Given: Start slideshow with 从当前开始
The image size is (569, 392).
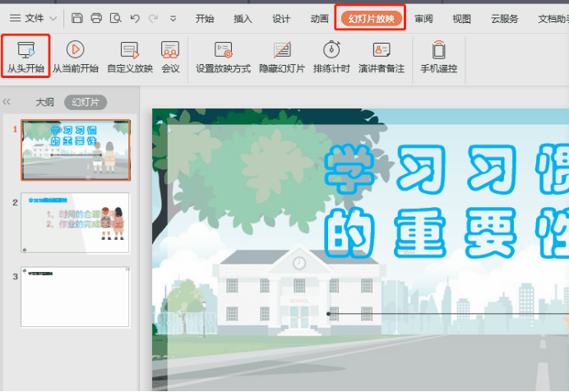Looking at the screenshot, I should pyautogui.click(x=76, y=57).
